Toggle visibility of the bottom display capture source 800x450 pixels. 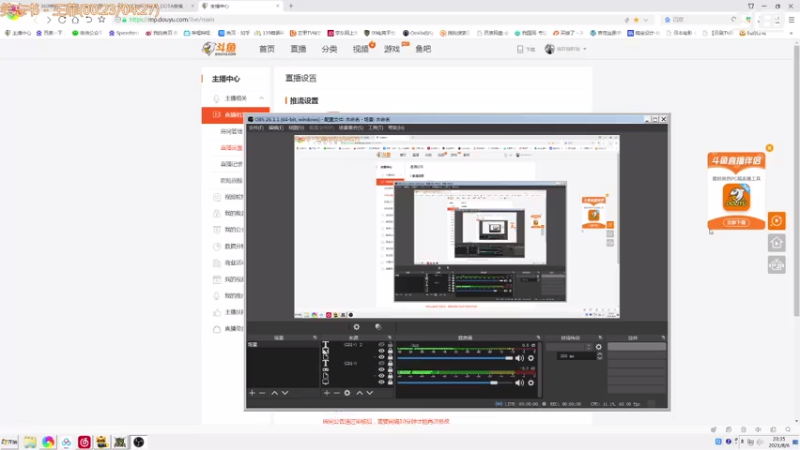point(381,382)
